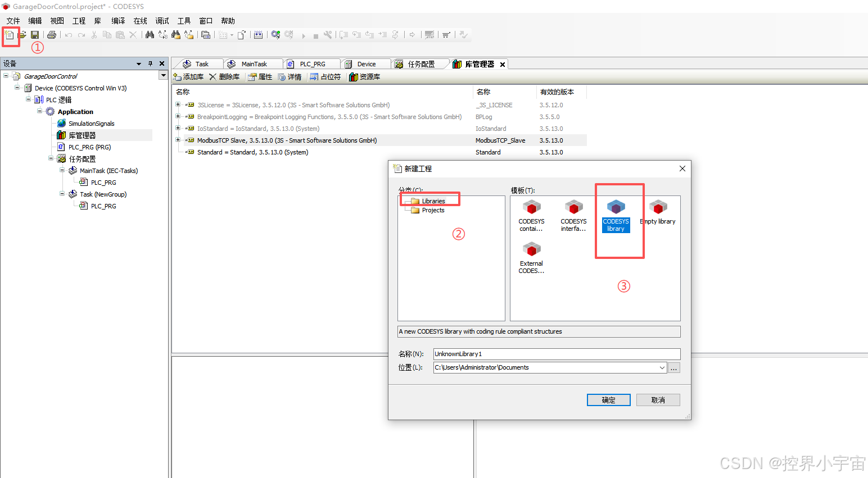Click the Undo arrow in the toolbar
868x478 pixels.
(x=69, y=35)
